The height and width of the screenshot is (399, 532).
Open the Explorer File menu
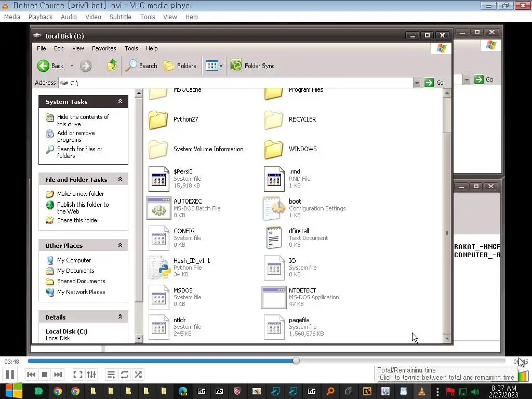[42, 48]
